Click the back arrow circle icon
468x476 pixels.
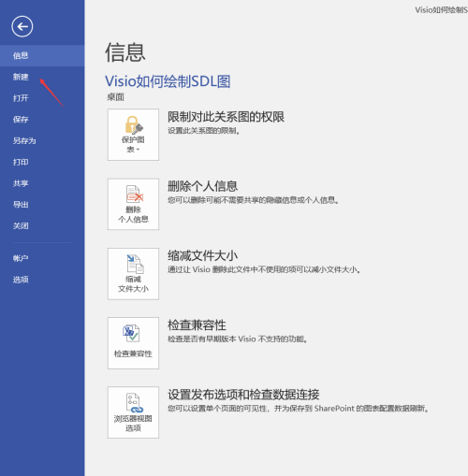pos(22,26)
